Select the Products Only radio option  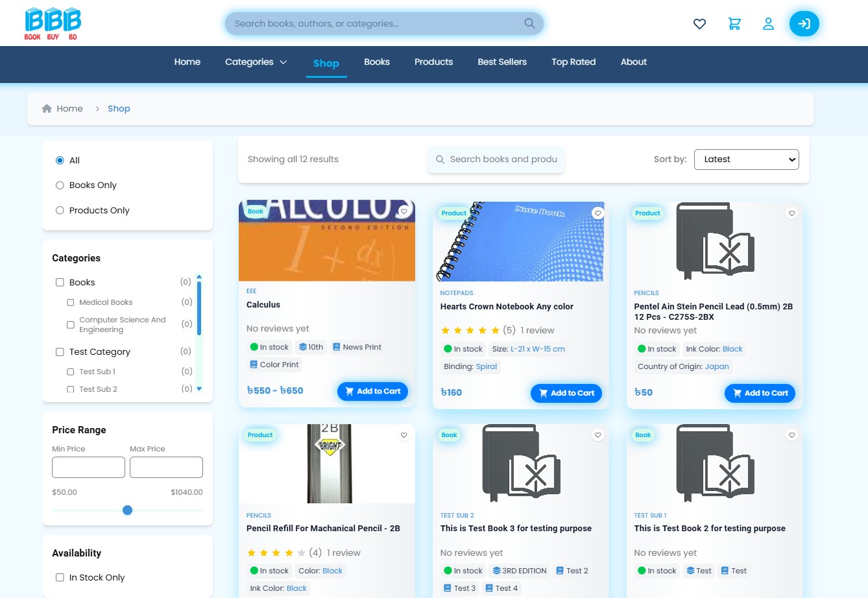60,210
